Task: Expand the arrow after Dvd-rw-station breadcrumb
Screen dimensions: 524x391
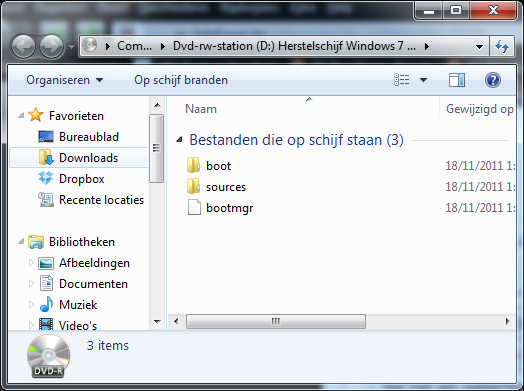Action: click(x=427, y=46)
